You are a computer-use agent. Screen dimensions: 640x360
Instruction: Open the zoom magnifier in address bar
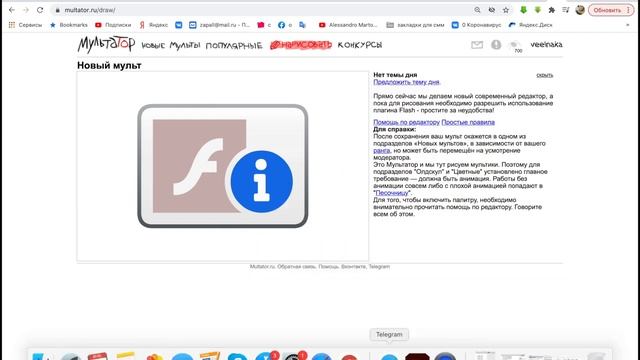pyautogui.click(x=477, y=10)
